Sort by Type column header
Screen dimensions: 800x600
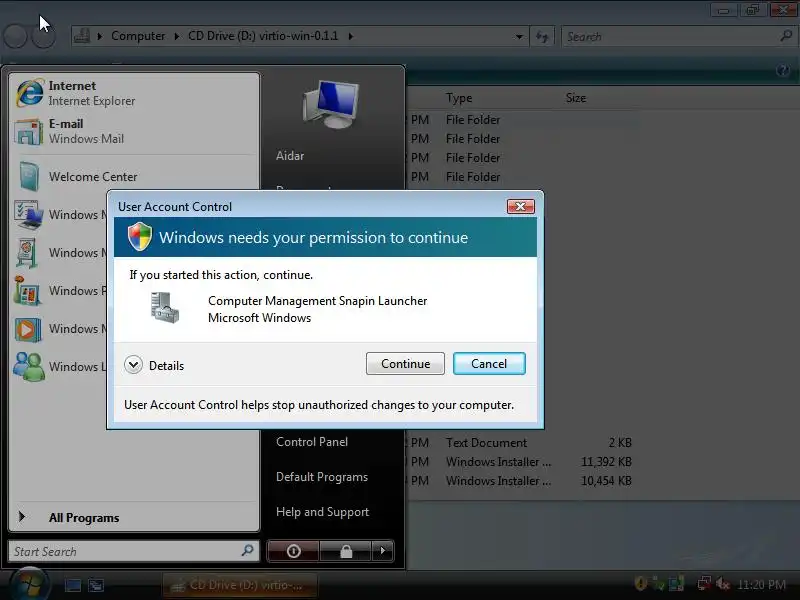459,98
